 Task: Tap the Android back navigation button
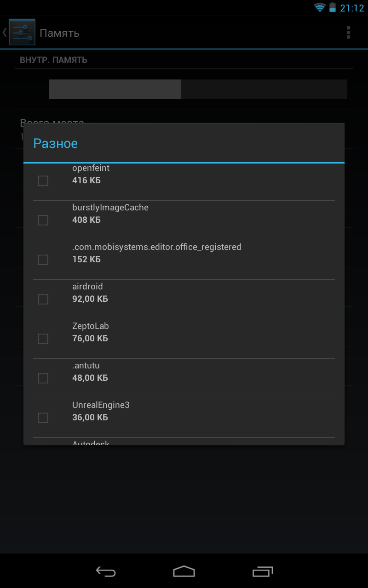coord(105,571)
